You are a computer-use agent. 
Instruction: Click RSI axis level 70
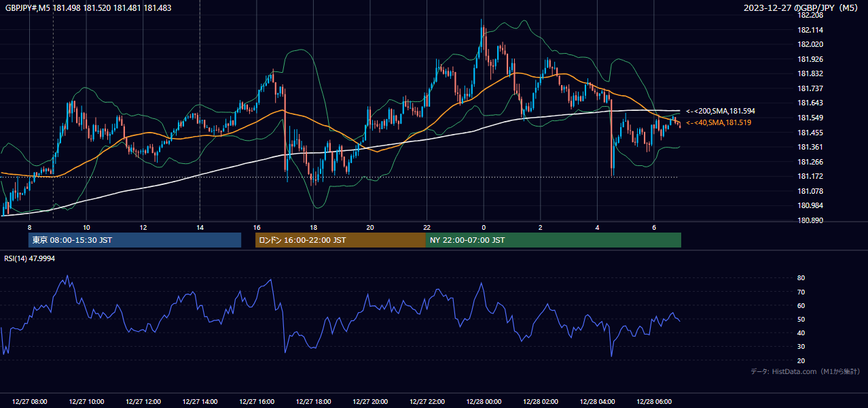point(801,292)
